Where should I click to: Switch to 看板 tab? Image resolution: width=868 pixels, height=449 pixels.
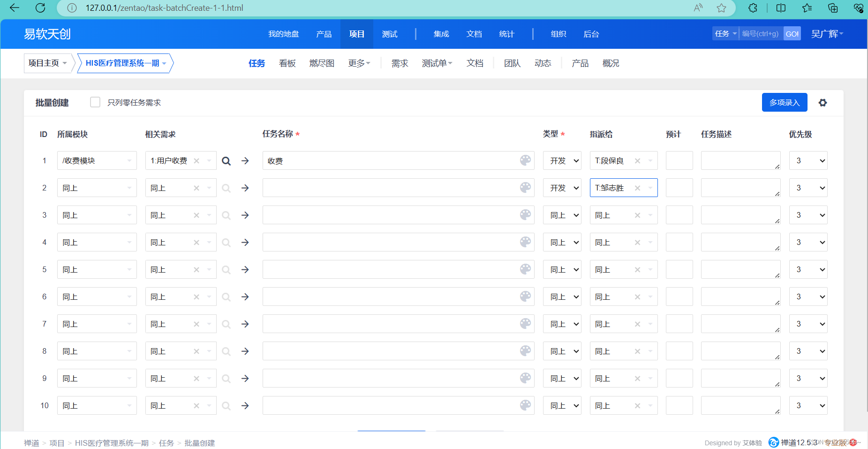click(287, 63)
